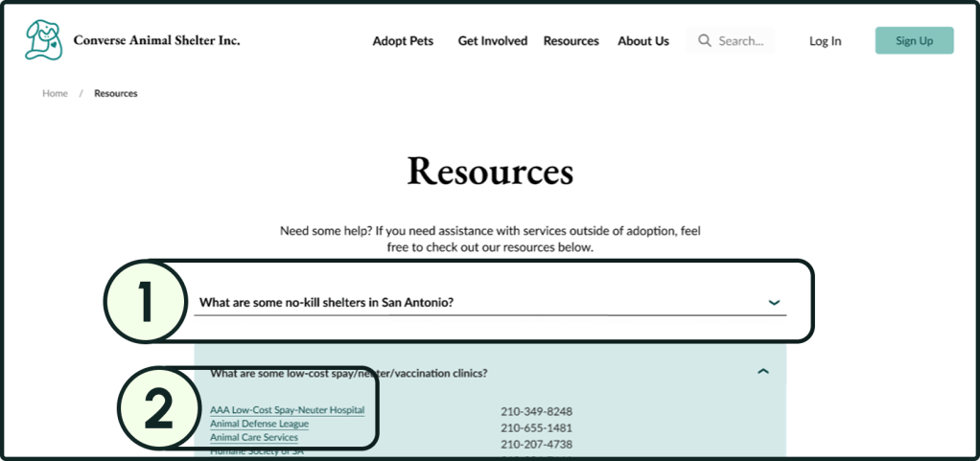Open the Adopt Pets menu
This screenshot has width=980, height=461.
403,41
